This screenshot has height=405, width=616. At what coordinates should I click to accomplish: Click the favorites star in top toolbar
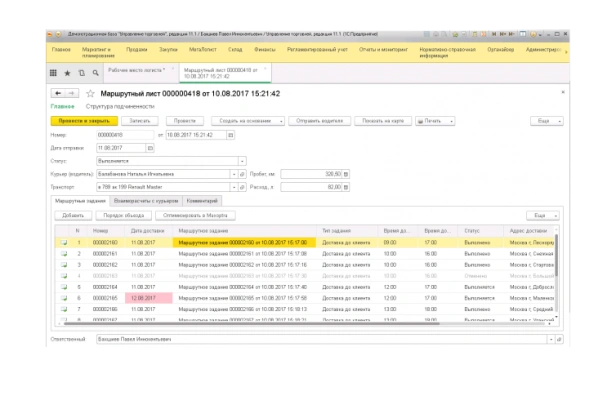pos(66,75)
